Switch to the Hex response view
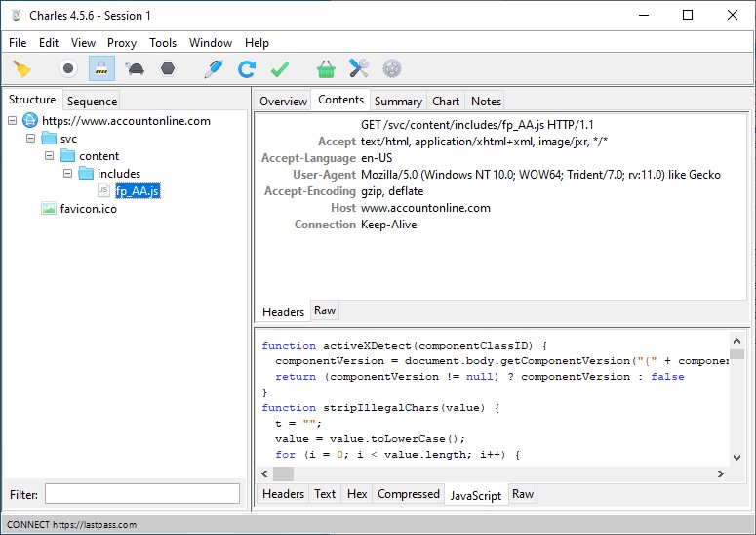756x535 pixels. coord(357,494)
